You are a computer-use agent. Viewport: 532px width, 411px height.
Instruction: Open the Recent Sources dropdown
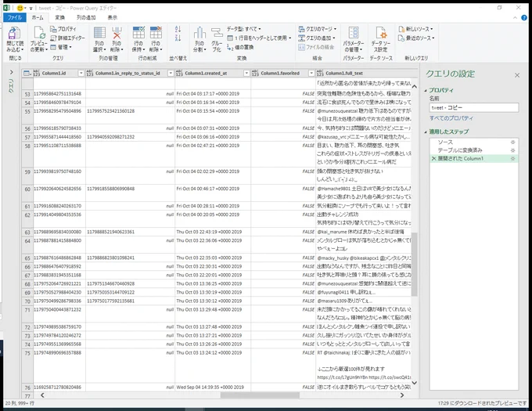tap(416, 38)
